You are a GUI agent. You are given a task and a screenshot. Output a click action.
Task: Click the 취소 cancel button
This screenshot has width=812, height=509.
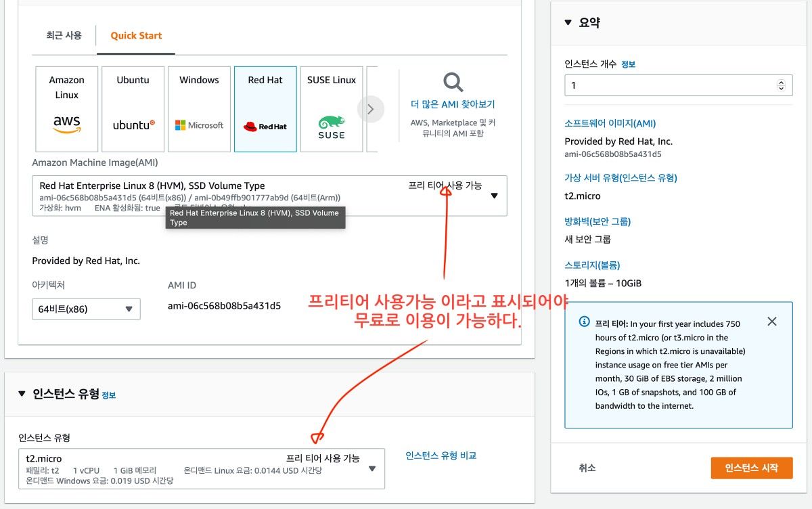[x=587, y=468]
